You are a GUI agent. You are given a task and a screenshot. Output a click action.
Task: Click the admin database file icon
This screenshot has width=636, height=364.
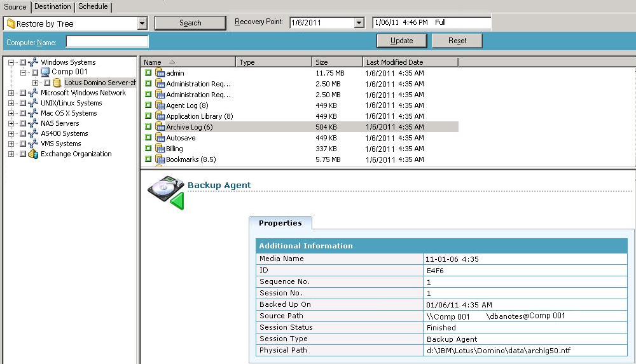(x=160, y=73)
